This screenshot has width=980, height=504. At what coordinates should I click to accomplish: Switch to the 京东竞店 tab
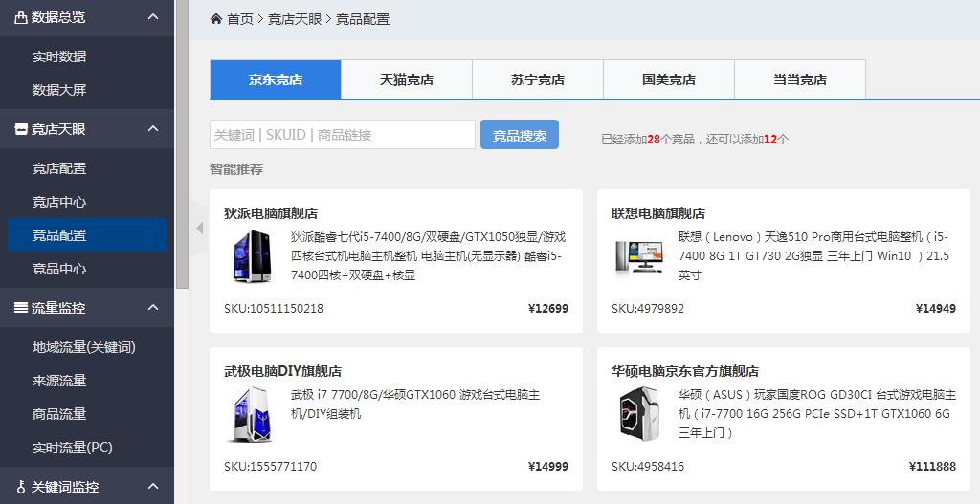pos(276,79)
